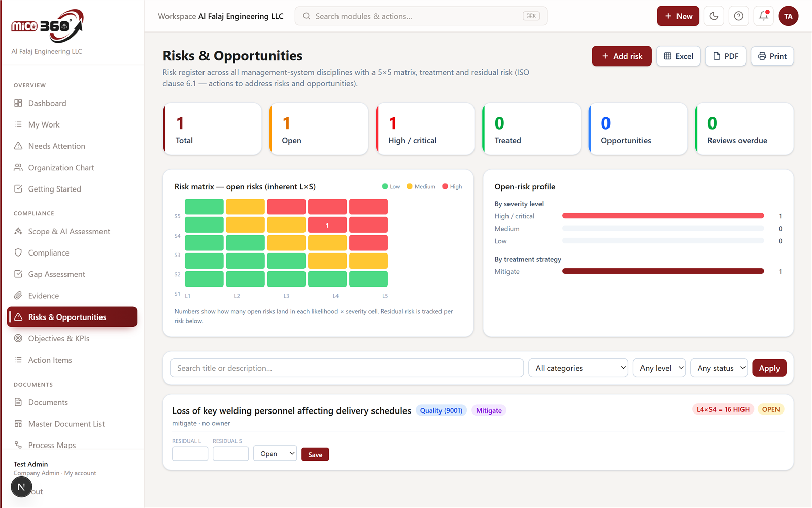The image size is (812, 508).
Task: Toggle dark mode moon icon
Action: [x=714, y=16]
